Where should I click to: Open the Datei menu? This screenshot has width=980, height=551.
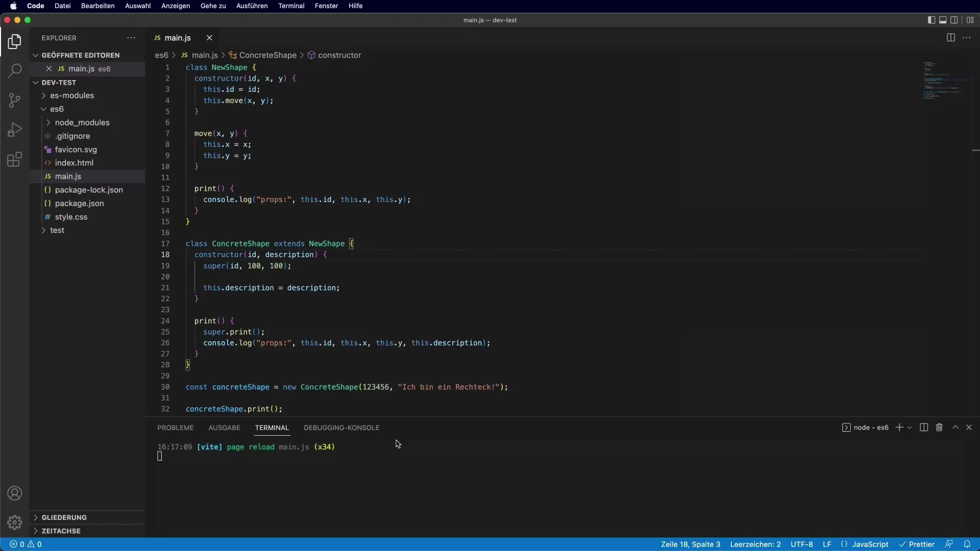[x=62, y=6]
